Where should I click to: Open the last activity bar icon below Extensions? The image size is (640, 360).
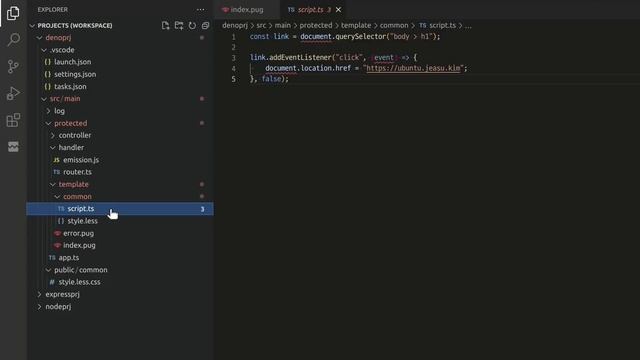[13, 147]
